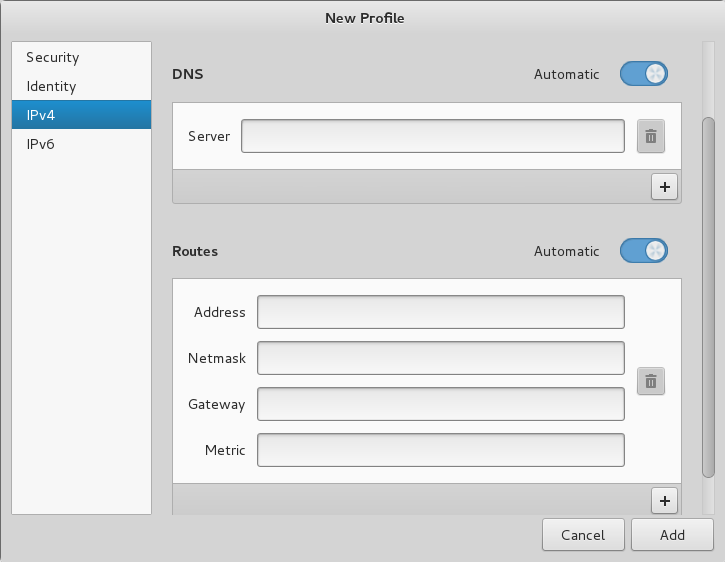Click the Metric field label

(x=225, y=450)
